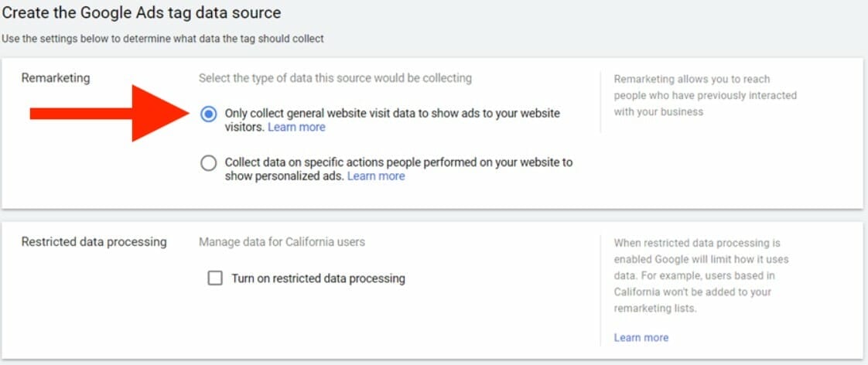Click the 'Manage data for California users' text
868x365 pixels.
(282, 242)
